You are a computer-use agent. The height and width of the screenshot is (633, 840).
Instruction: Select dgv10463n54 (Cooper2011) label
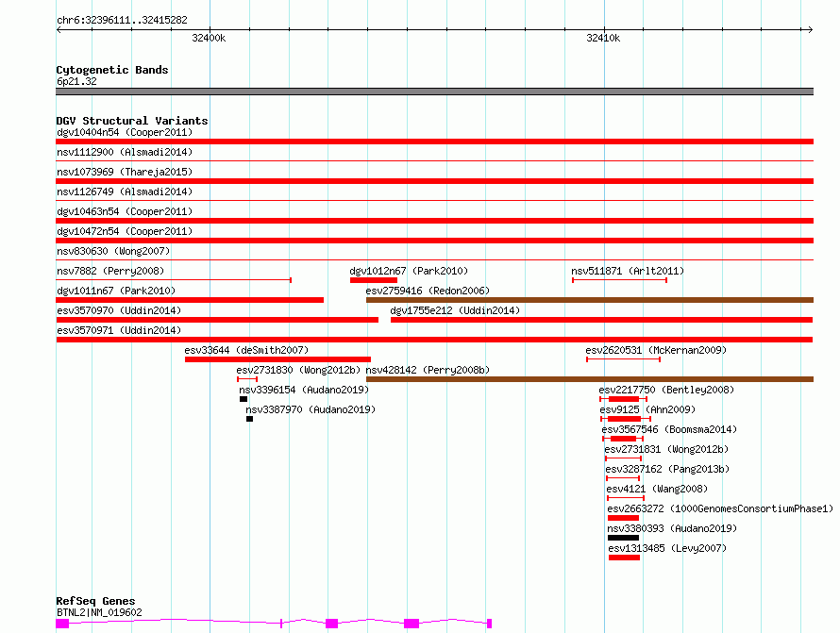125,211
